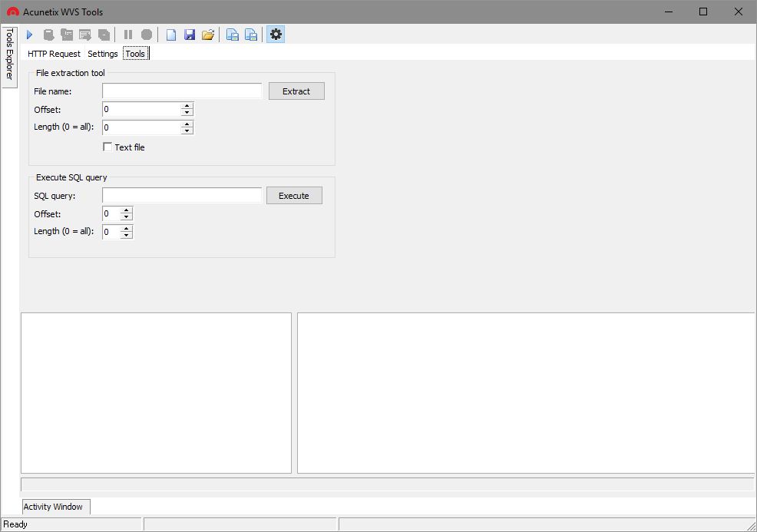Click the 'SQL query:' label

pos(55,196)
